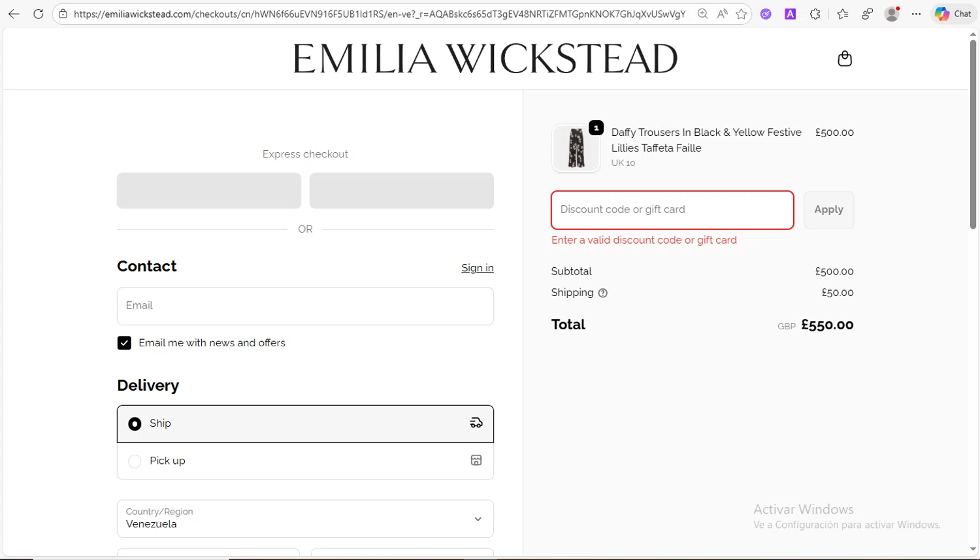Focus the Email input field

click(x=305, y=306)
